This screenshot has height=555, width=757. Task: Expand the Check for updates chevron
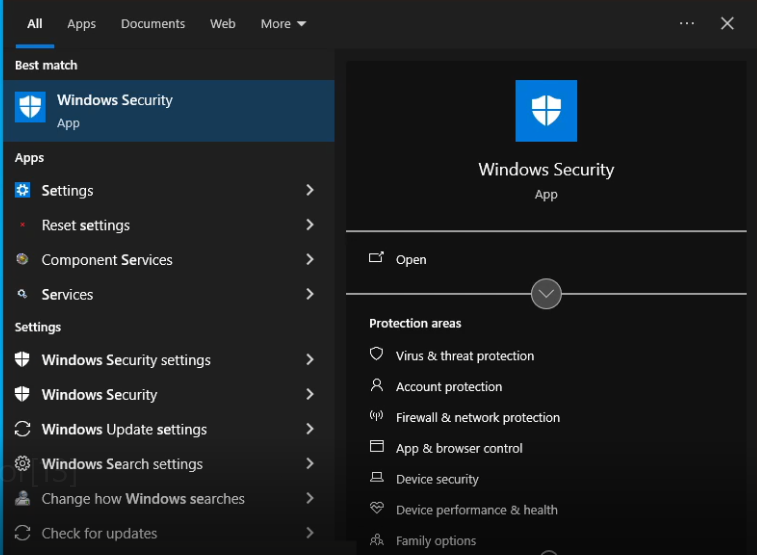pos(310,533)
